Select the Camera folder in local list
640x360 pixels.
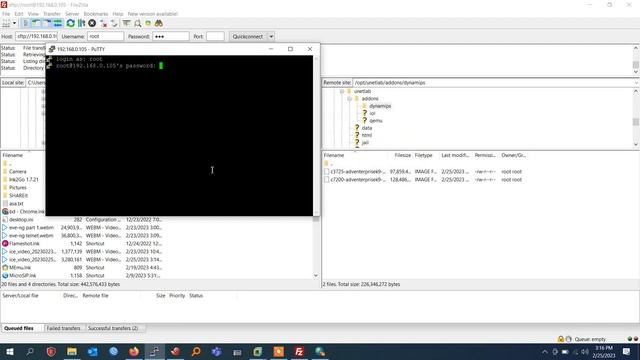tap(18, 172)
